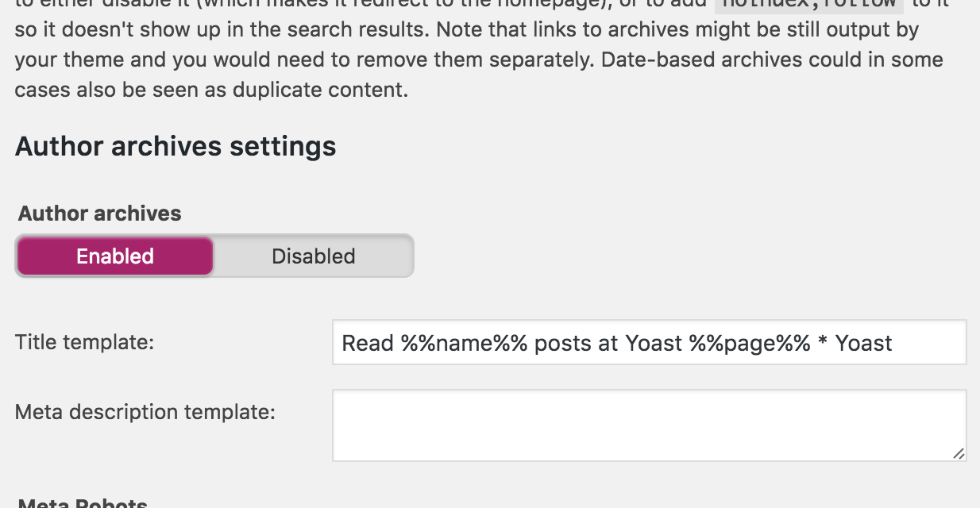Click the "Author archives settings" heading
The image size is (980, 508).
point(176,147)
